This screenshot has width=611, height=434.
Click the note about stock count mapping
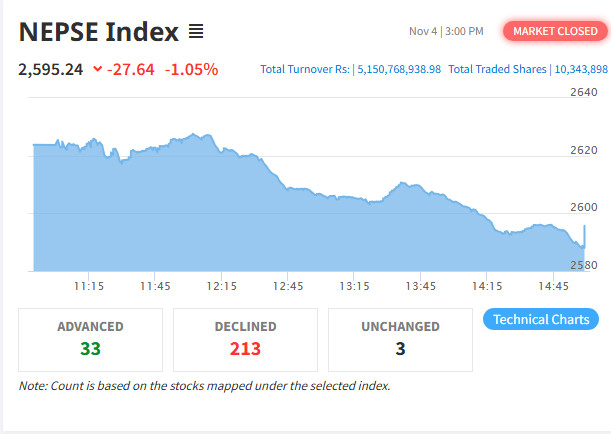click(204, 386)
